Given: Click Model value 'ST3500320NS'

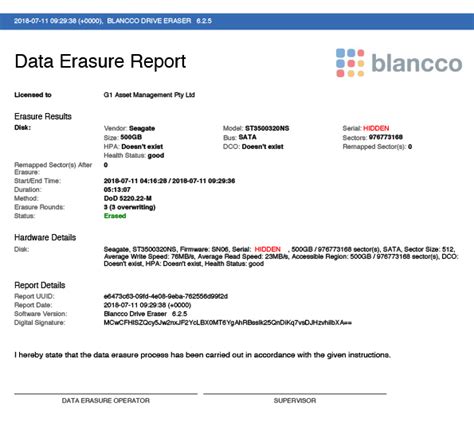Looking at the screenshot, I should coord(267,128).
